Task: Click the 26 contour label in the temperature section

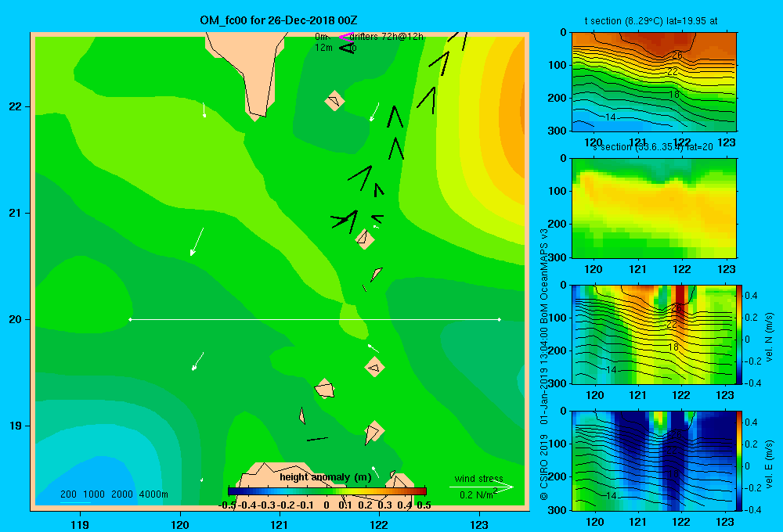Action: click(x=677, y=56)
